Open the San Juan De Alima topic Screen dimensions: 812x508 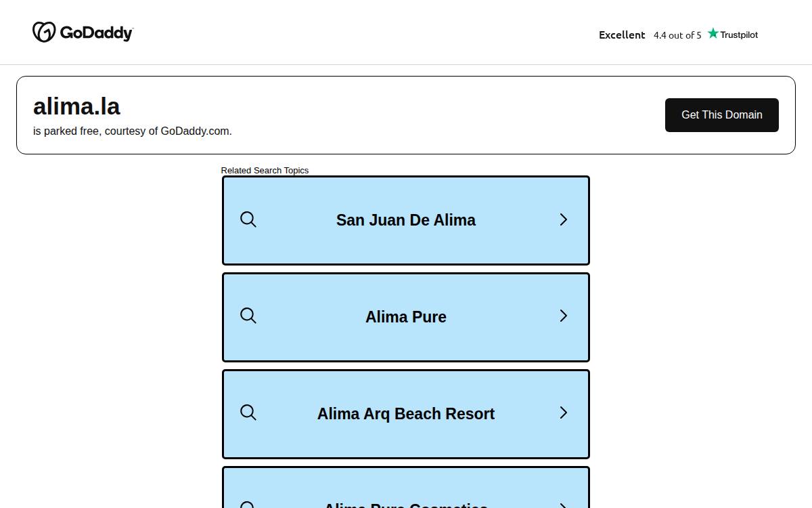coord(406,220)
